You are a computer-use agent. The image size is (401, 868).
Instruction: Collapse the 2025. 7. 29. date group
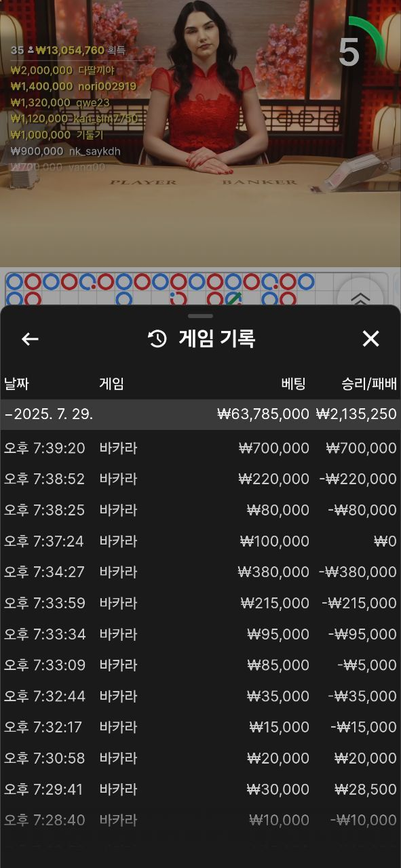200,414
